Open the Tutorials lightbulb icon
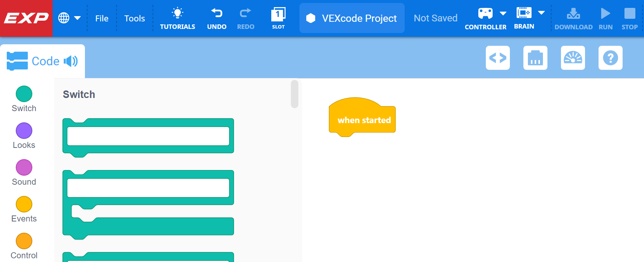The height and width of the screenshot is (262, 644). pos(177,14)
